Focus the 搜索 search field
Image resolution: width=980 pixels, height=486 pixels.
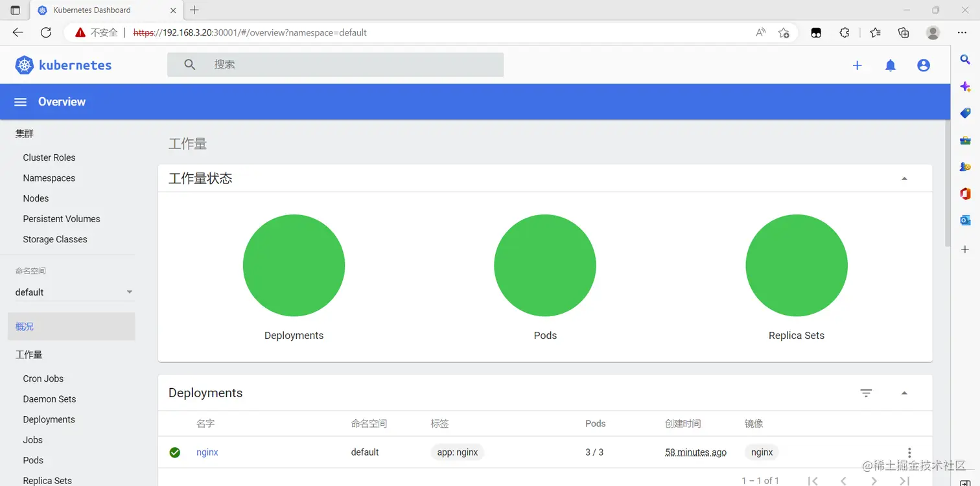336,65
